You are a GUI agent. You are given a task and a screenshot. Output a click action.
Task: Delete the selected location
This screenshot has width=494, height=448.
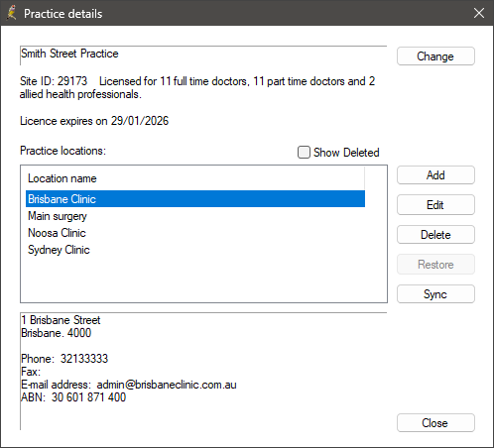(435, 235)
